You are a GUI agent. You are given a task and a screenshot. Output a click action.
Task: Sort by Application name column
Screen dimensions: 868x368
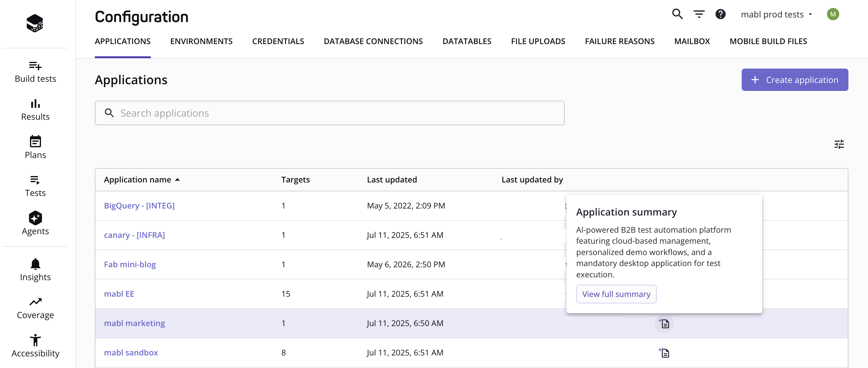[142, 180]
